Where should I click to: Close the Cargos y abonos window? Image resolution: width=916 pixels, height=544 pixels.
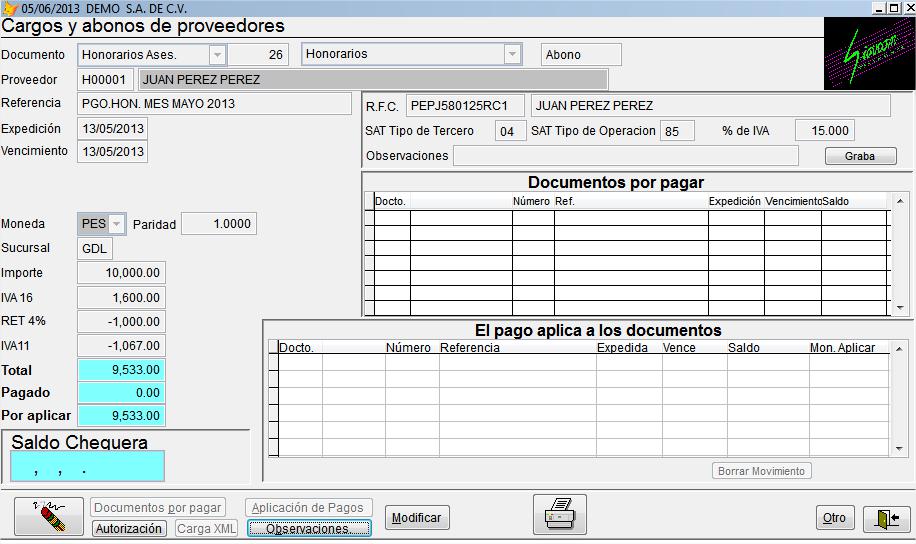coord(909,8)
